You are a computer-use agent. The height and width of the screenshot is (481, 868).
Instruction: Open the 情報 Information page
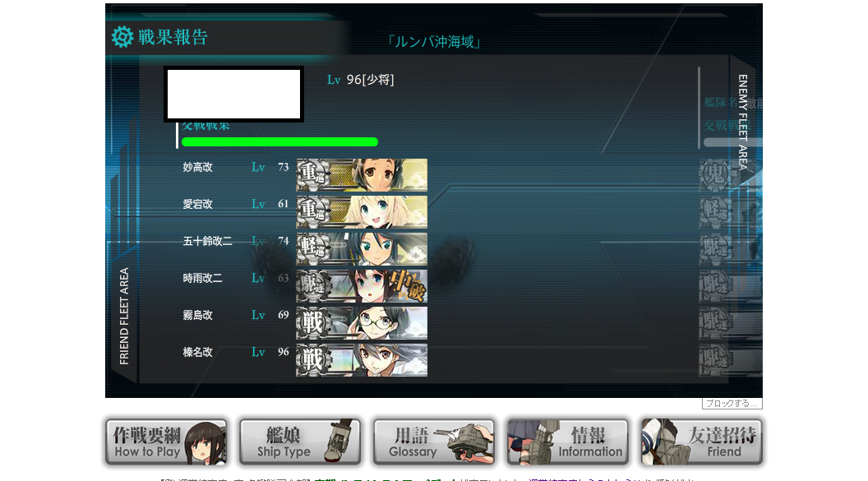568,442
